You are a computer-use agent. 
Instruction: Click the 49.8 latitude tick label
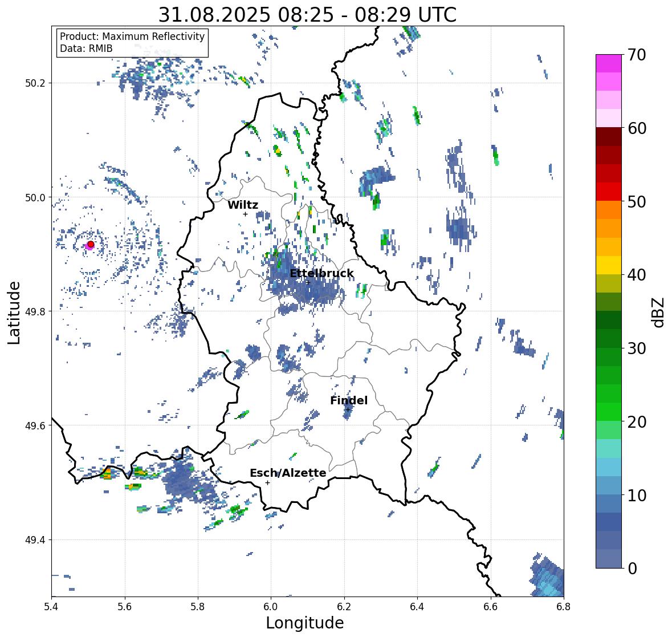coord(36,311)
